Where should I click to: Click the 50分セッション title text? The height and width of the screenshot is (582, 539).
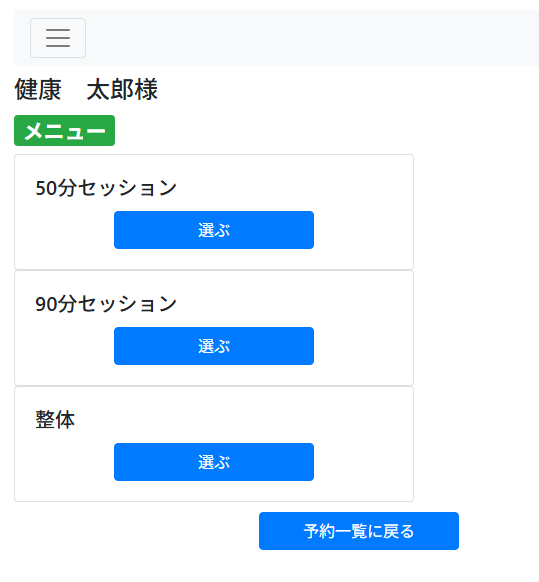tap(106, 187)
